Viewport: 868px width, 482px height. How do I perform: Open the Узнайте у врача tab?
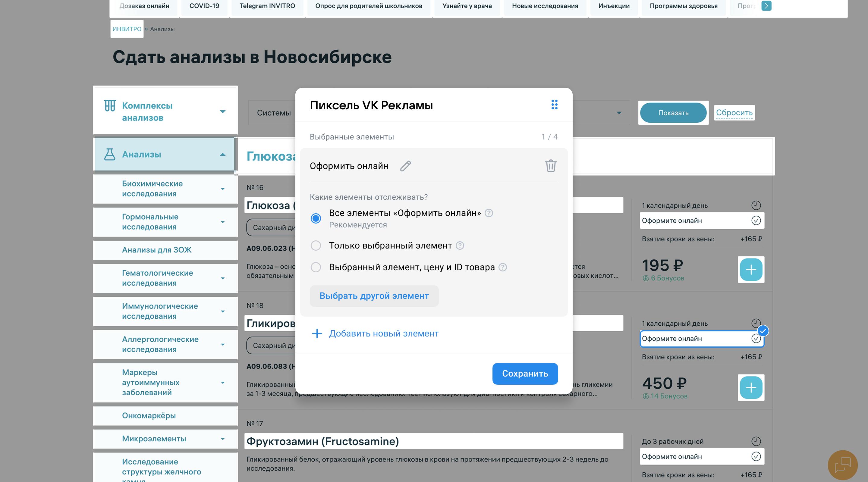tap(467, 6)
